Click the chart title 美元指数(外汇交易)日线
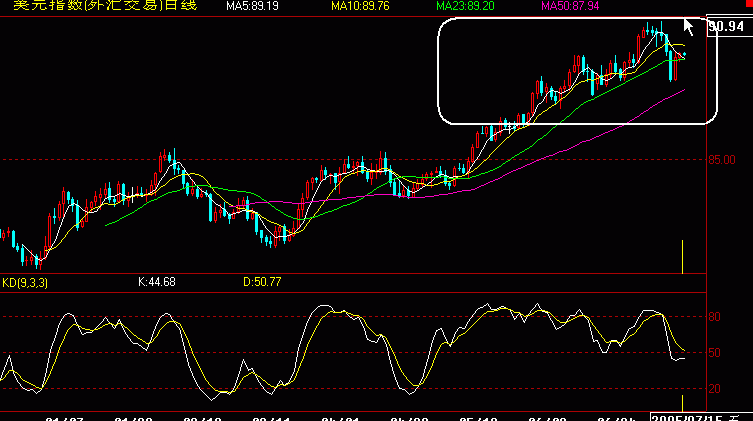Screen dimensions: 753x421 tap(105, 6)
